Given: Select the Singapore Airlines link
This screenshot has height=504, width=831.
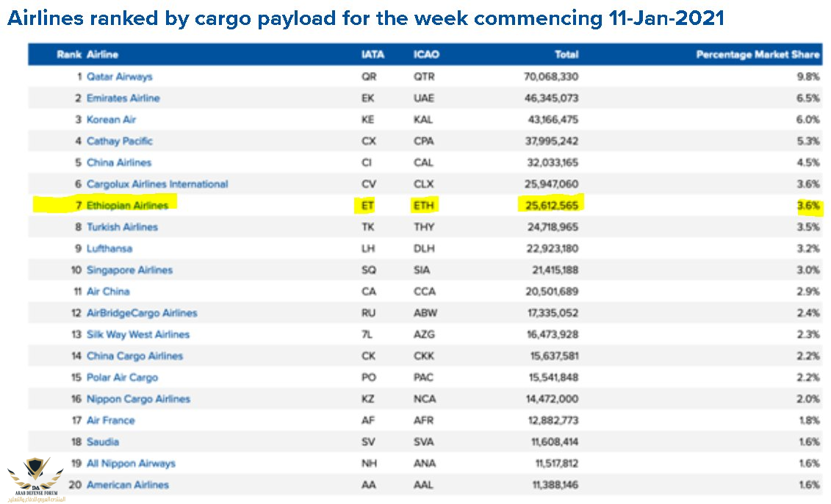Looking at the screenshot, I should 129,270.
